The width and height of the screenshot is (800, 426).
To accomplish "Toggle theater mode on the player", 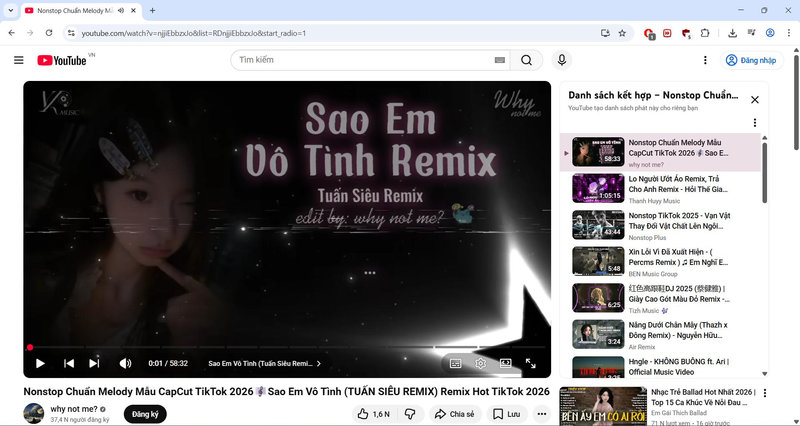I will coord(505,363).
